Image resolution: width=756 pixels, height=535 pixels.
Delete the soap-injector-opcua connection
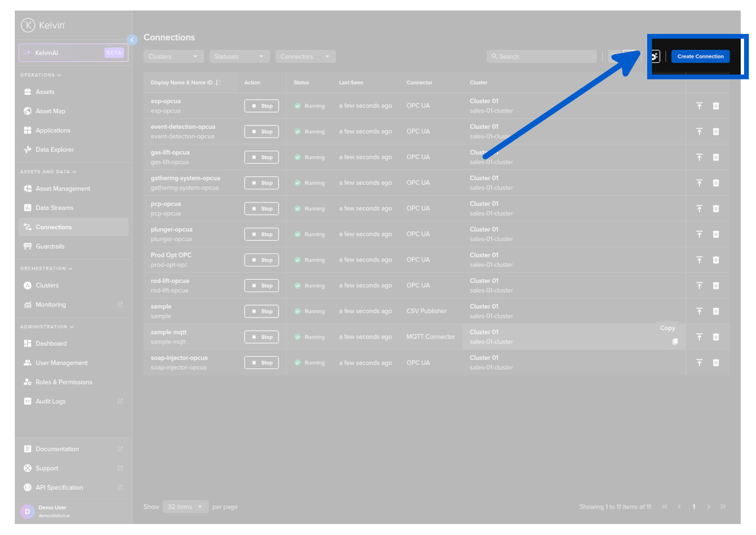(715, 363)
